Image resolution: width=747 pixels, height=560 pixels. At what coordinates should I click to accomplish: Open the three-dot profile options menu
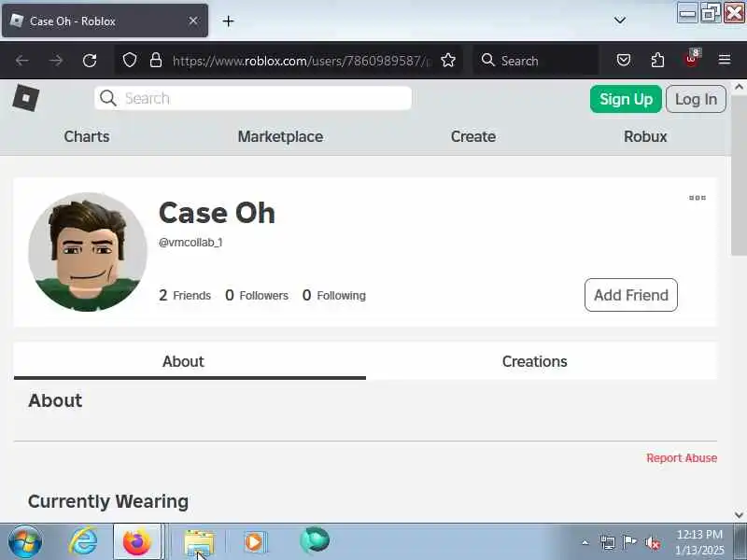point(698,198)
